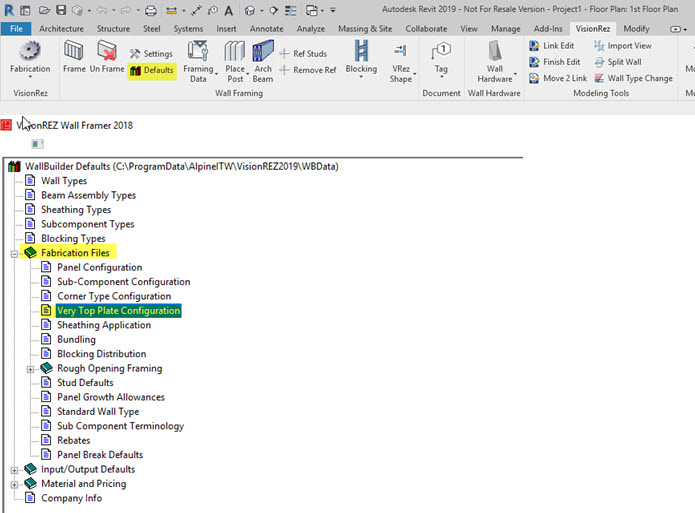Collapse the Fabrication Files tree node
This screenshot has height=513, width=695.
[x=15, y=254]
